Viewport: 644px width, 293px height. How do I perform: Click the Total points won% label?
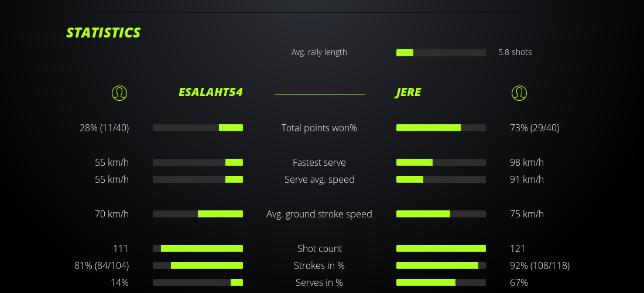pyautogui.click(x=319, y=128)
